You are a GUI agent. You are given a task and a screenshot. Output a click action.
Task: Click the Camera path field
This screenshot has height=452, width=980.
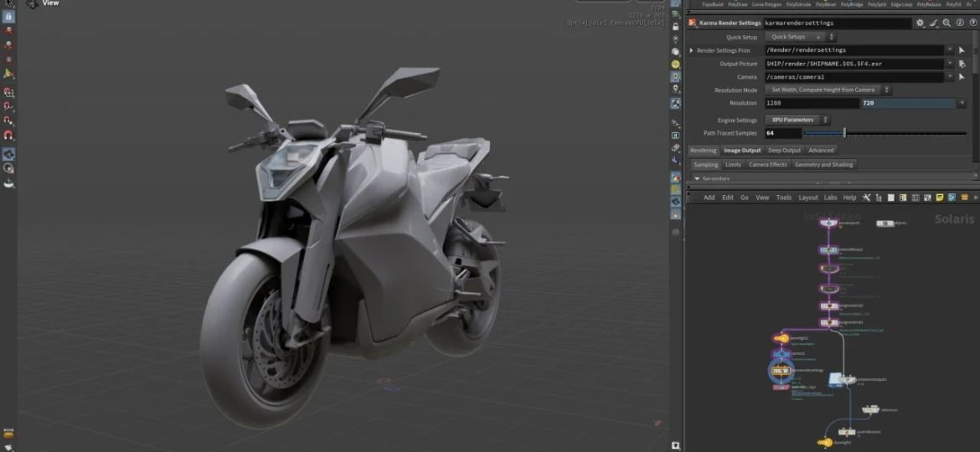(854, 77)
